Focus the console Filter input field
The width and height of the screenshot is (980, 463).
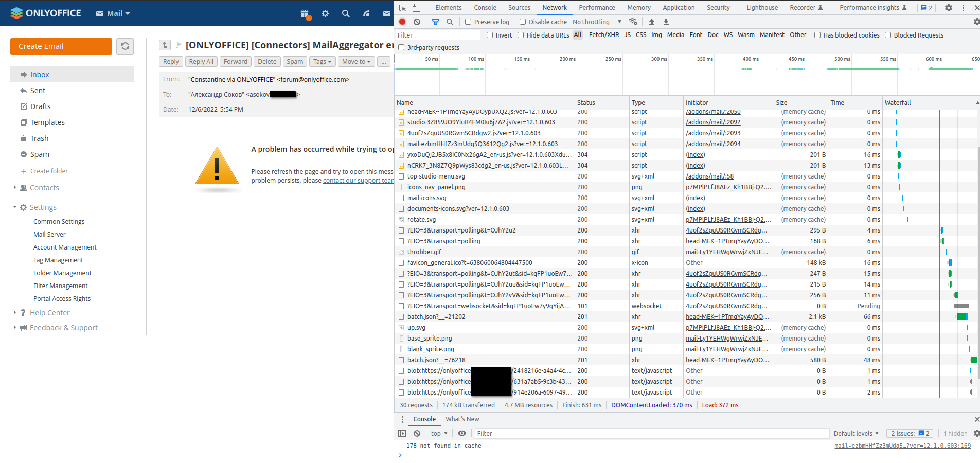pyautogui.click(x=651, y=434)
